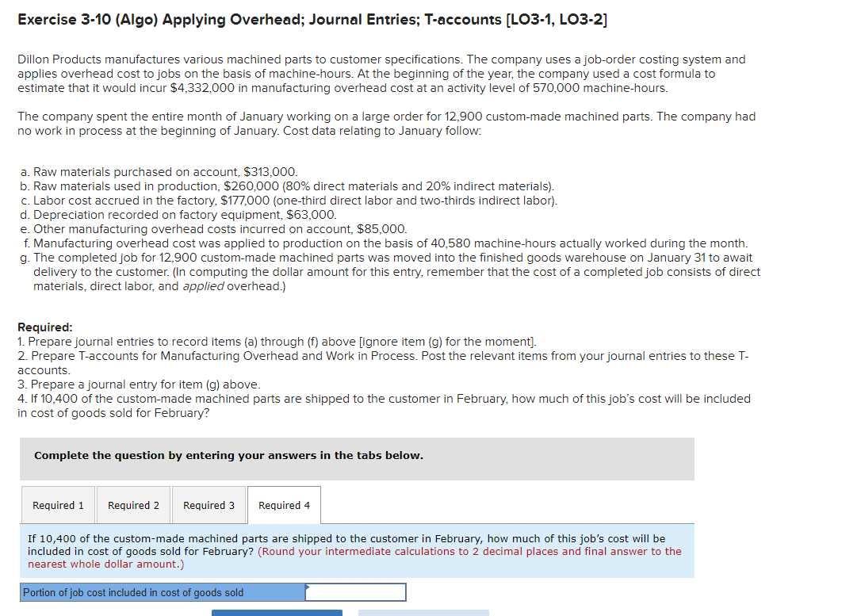Click requirement 3 'Prepare a journal entry for item (g)'
861x616 pixels.
click(139, 385)
